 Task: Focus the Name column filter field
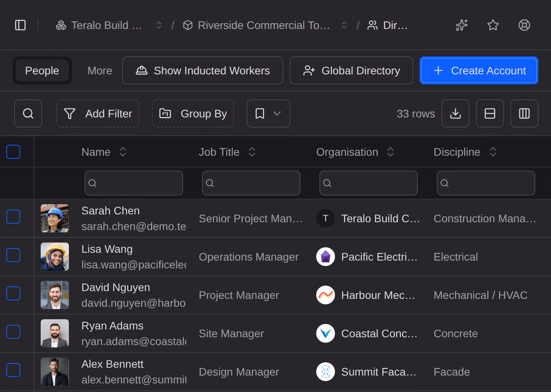coord(134,183)
